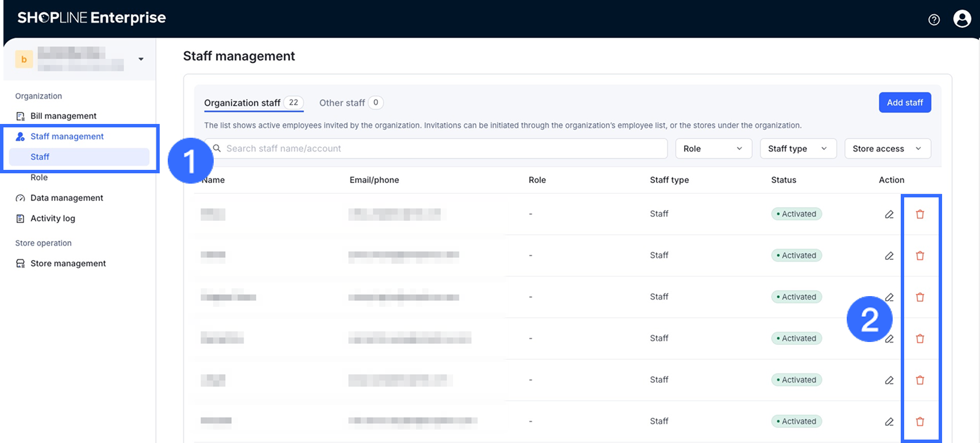Open the organization switcher dropdown arrow
The width and height of the screenshot is (980, 443).
point(141,59)
